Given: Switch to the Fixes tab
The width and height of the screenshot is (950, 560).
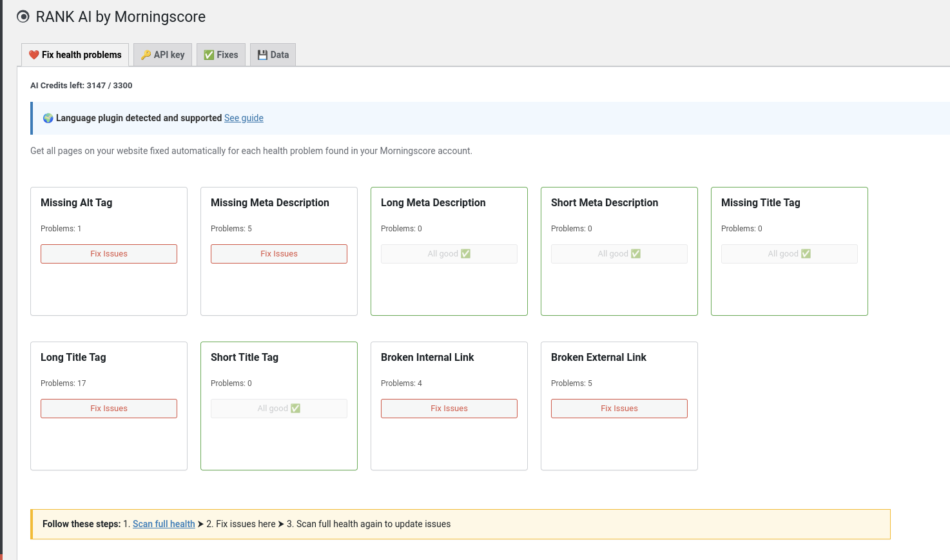Looking at the screenshot, I should coord(221,55).
